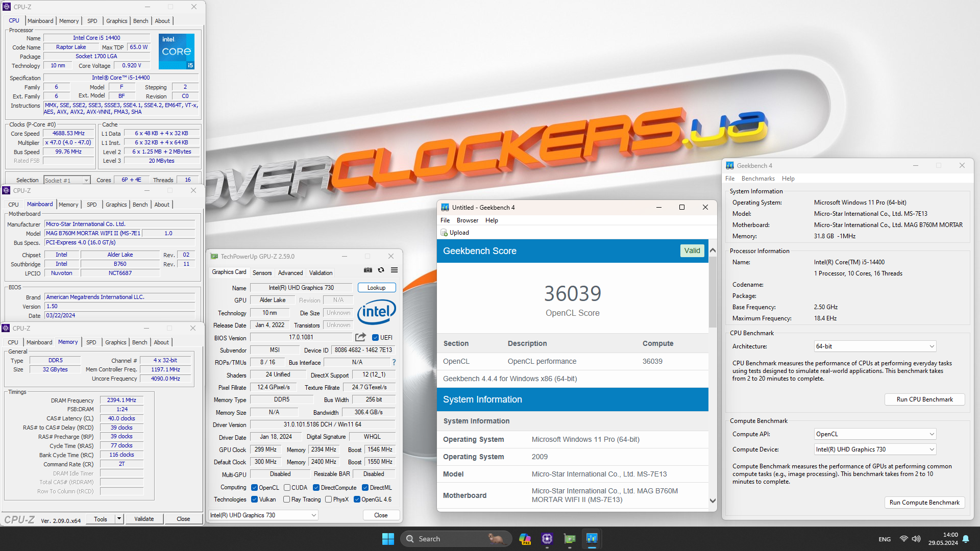Open the Architecture 64-bit dropdown
This screenshot has height=551, width=980.
[x=875, y=346]
